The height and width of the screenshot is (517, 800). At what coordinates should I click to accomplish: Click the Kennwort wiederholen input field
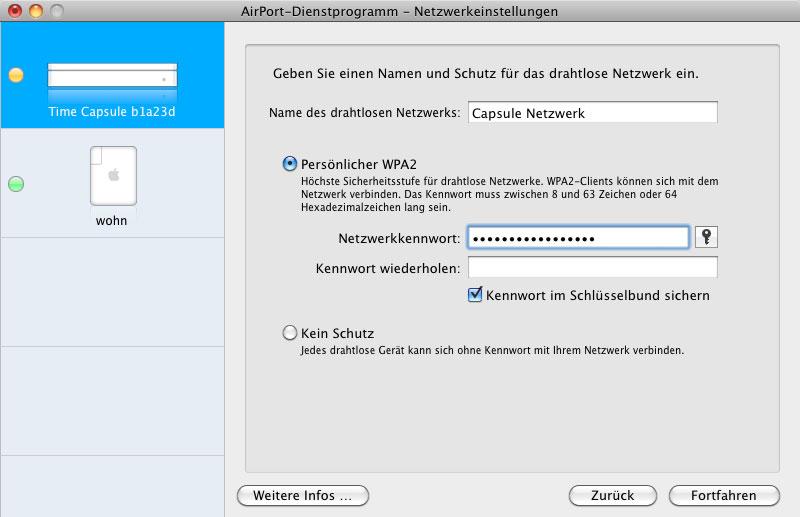tap(593, 267)
